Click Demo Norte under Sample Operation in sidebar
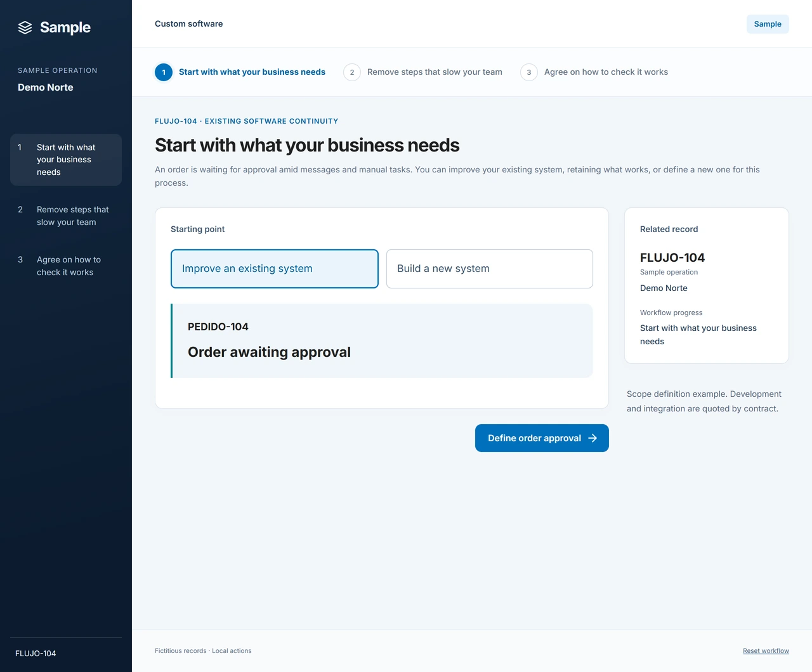Screen dimensions: 812x672 pyautogui.click(x=46, y=87)
